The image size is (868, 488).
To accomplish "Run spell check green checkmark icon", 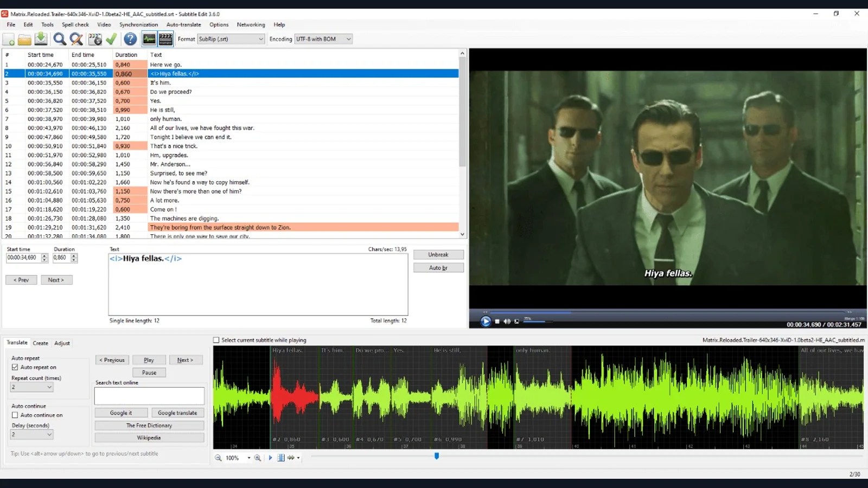I will (x=111, y=39).
